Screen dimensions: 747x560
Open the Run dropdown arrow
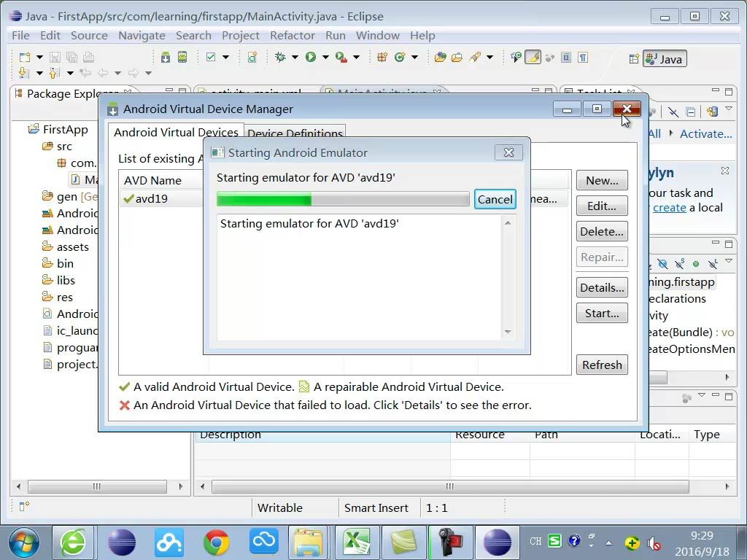pyautogui.click(x=325, y=57)
